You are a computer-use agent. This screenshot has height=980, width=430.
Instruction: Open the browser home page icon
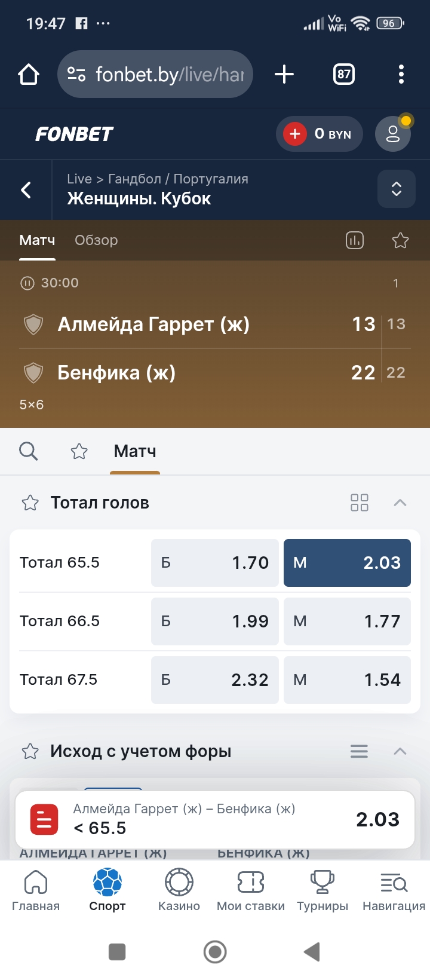29,75
